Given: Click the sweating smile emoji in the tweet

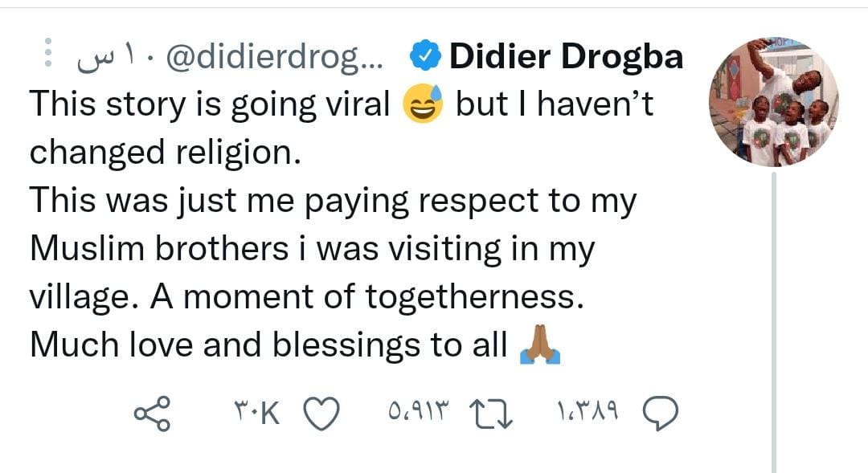Looking at the screenshot, I should click(422, 107).
